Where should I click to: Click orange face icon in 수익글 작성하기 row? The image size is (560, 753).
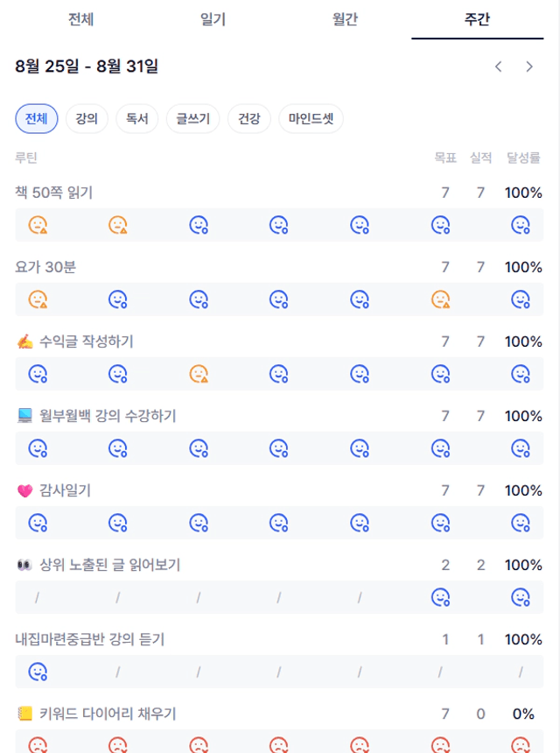click(199, 374)
